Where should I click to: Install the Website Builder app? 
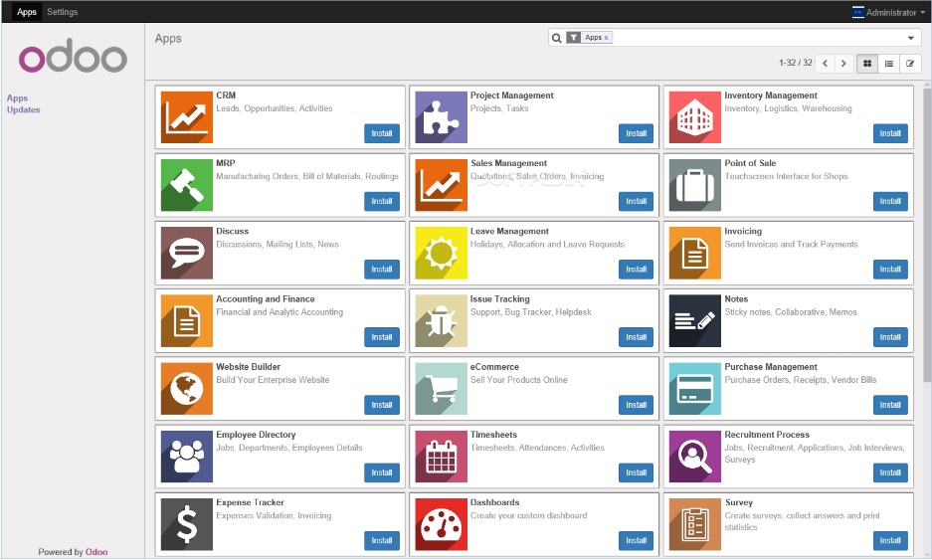coord(382,405)
